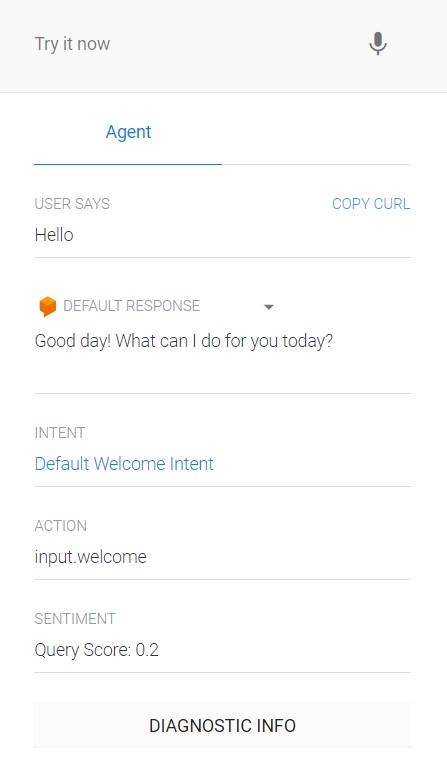447x765 pixels.
Task: Click the ACTION section label
Action: coord(61,525)
